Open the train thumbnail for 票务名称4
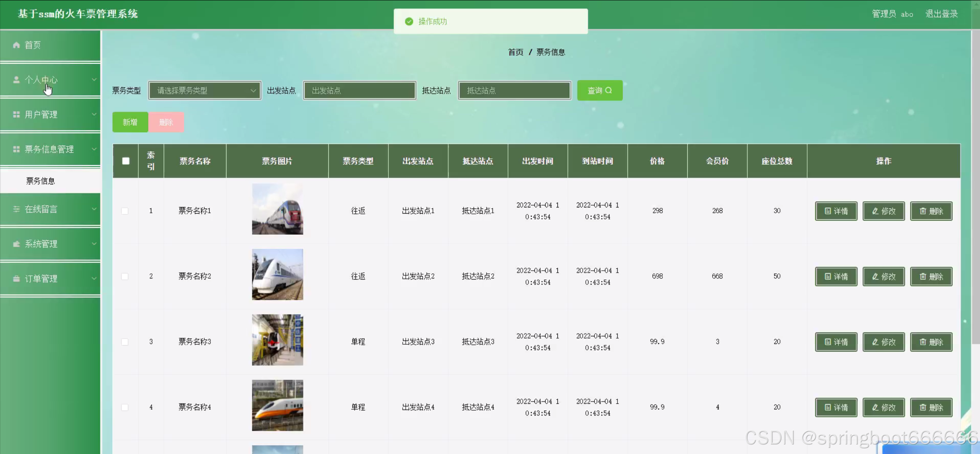 (277, 405)
